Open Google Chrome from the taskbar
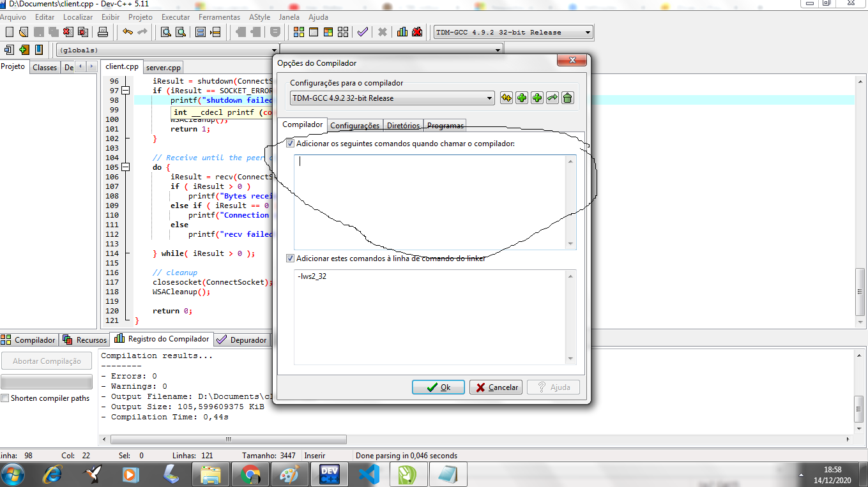The height and width of the screenshot is (487, 868). tap(250, 474)
